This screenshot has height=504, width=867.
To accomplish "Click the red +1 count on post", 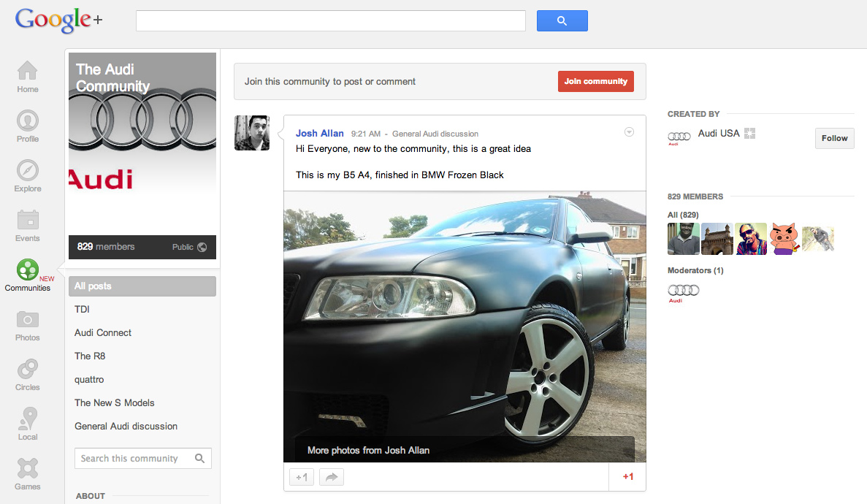I will 627,476.
